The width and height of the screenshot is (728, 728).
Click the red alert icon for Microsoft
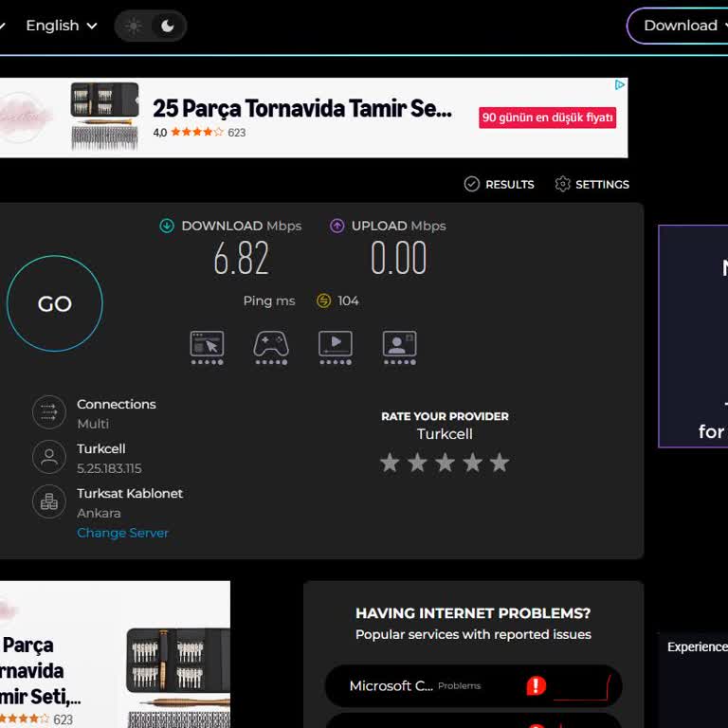click(536, 685)
